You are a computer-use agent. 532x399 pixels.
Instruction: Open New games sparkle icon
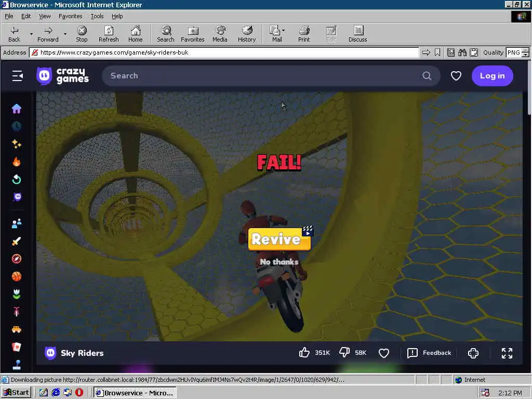pyautogui.click(x=17, y=144)
